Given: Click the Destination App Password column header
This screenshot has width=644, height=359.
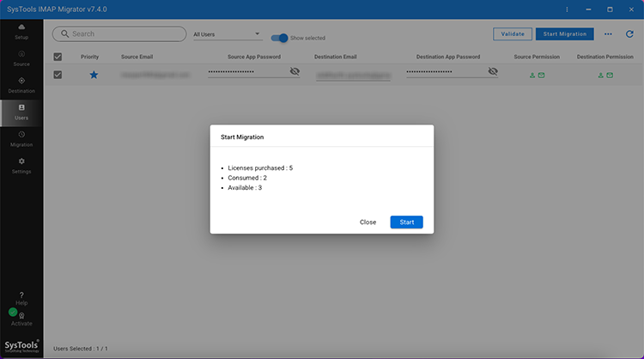Looking at the screenshot, I should pos(448,57).
